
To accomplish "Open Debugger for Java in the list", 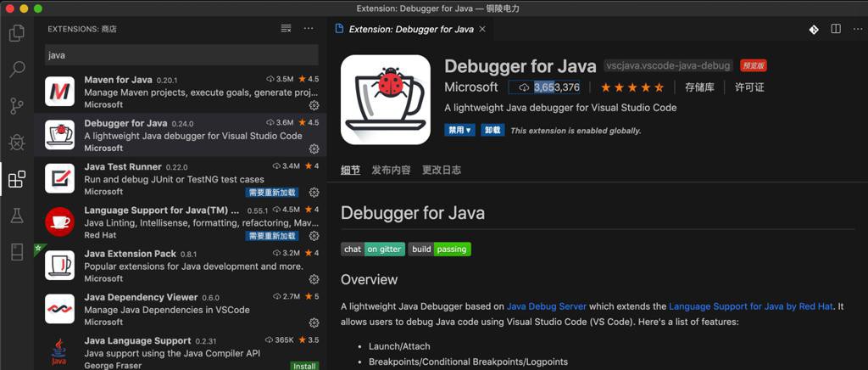I will click(x=180, y=135).
